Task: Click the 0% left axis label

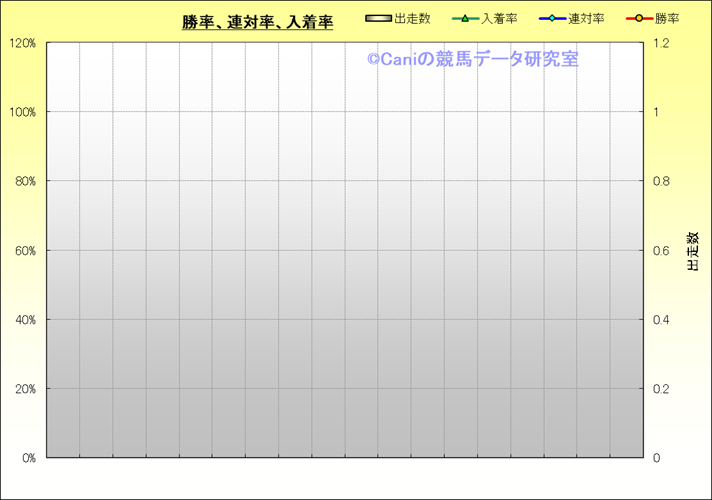Action: click(x=27, y=458)
